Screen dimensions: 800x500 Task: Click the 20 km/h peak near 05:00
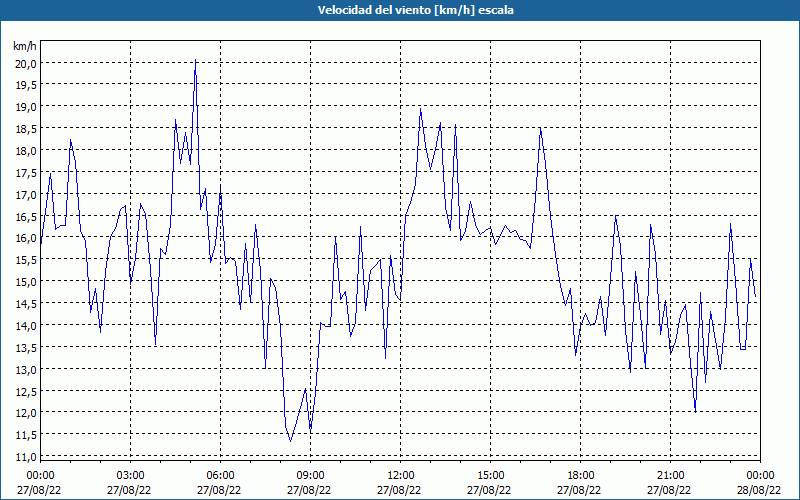coord(195,60)
